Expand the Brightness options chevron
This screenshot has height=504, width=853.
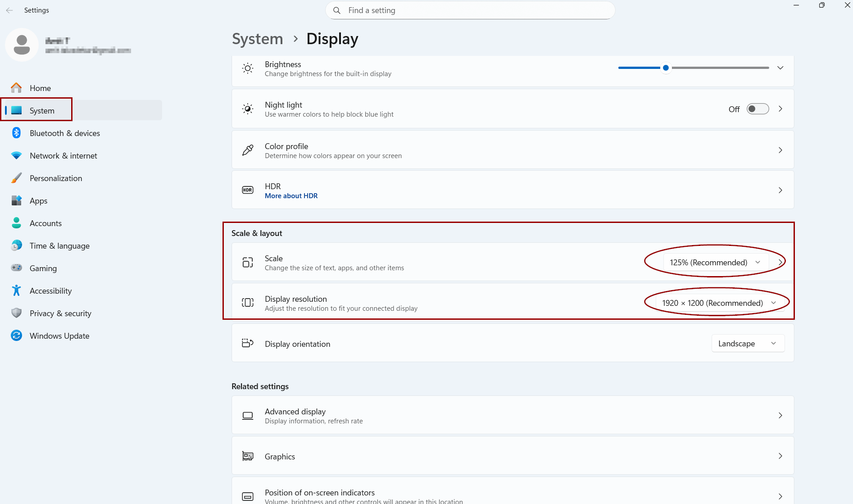tap(780, 68)
